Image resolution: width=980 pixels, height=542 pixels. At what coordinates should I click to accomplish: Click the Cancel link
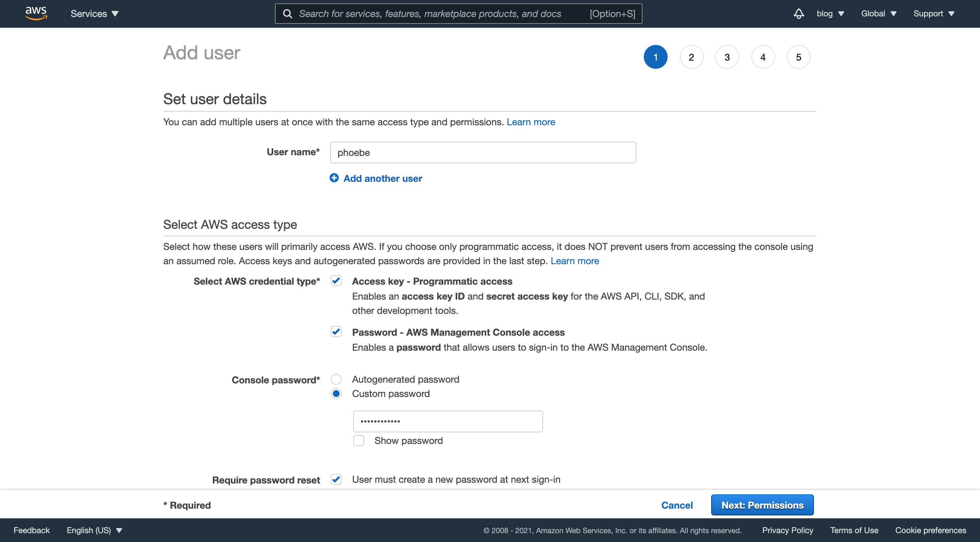(x=677, y=505)
